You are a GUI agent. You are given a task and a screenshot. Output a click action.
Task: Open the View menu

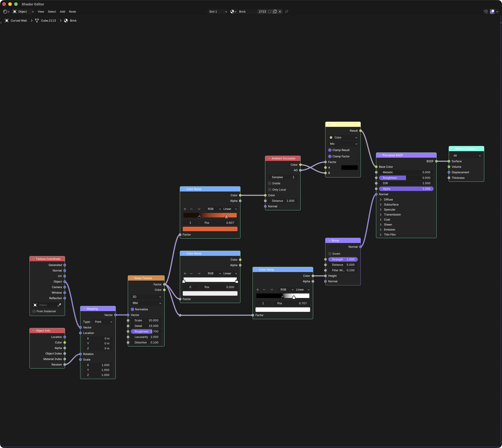point(41,12)
